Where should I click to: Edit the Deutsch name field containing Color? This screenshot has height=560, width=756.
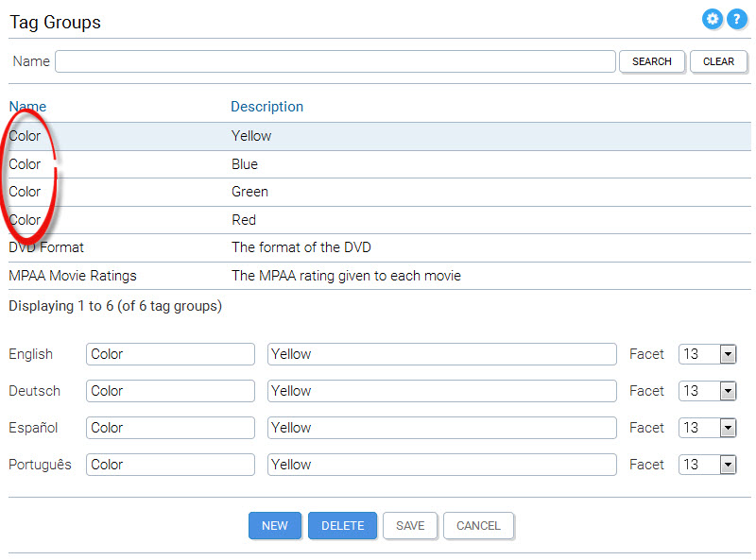[170, 391]
